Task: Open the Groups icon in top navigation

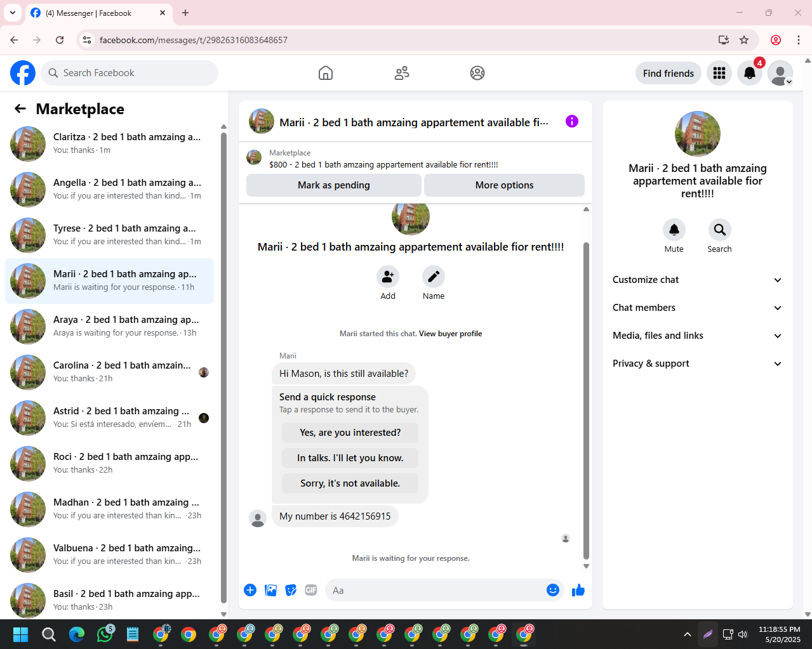Action: (x=477, y=73)
